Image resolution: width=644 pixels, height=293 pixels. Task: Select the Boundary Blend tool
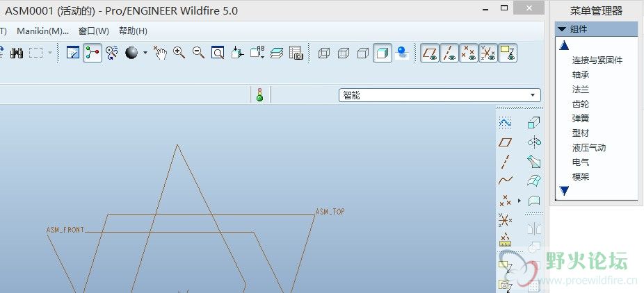pyautogui.click(x=534, y=181)
